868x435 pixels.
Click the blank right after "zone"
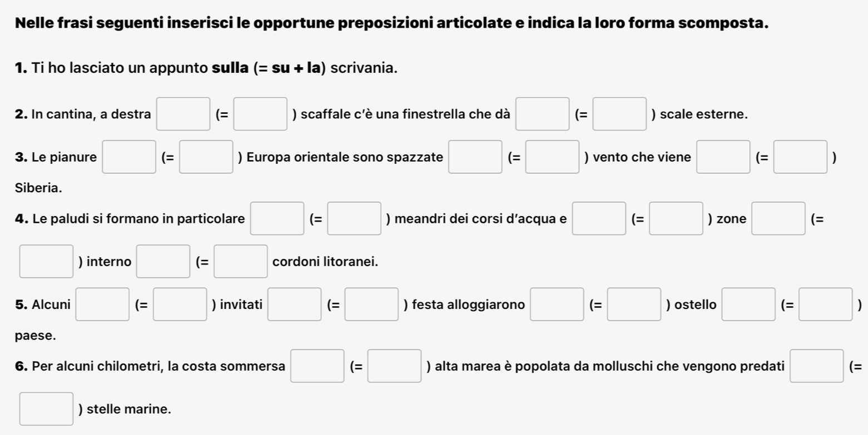[x=778, y=218]
